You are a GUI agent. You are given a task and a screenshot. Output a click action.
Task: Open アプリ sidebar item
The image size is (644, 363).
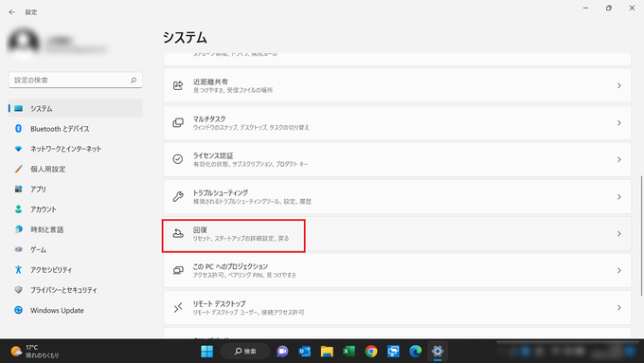[x=76, y=190]
